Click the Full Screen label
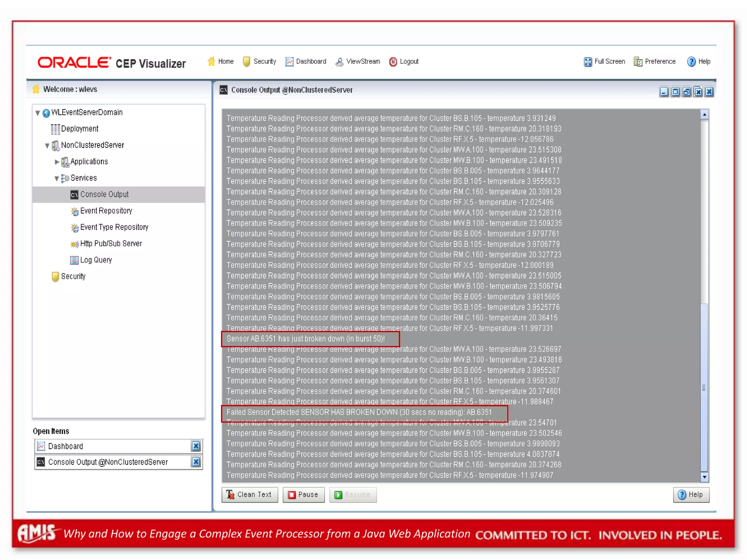Image resolution: width=747 pixels, height=560 pixels. coord(609,61)
